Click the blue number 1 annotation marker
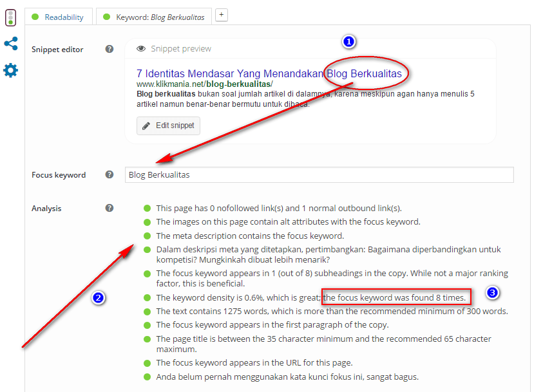 (348, 41)
